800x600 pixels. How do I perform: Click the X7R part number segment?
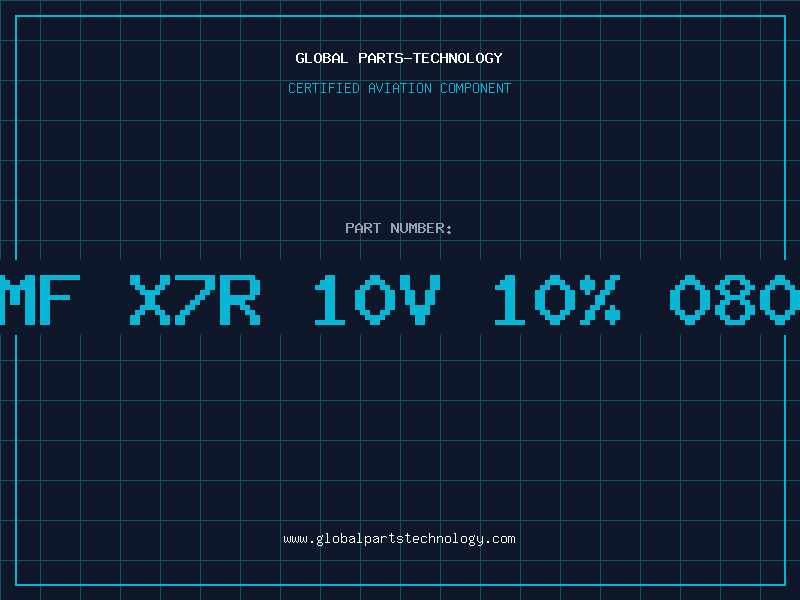click(x=195, y=299)
